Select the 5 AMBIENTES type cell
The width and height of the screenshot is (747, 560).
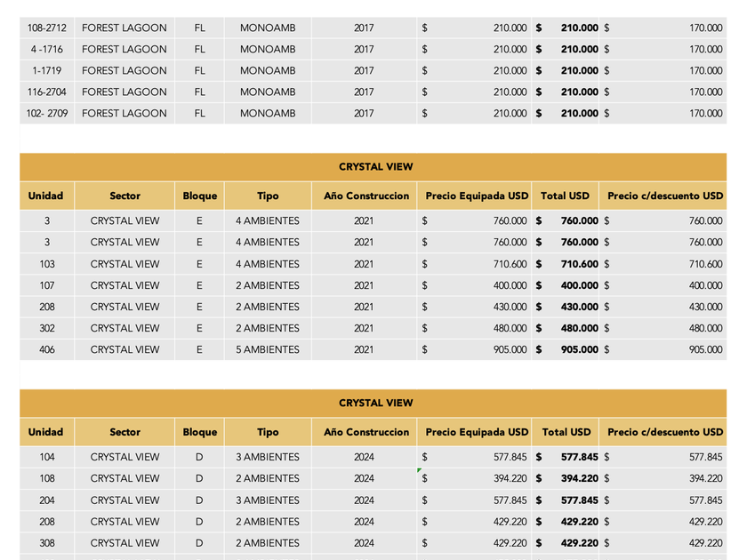(268, 349)
